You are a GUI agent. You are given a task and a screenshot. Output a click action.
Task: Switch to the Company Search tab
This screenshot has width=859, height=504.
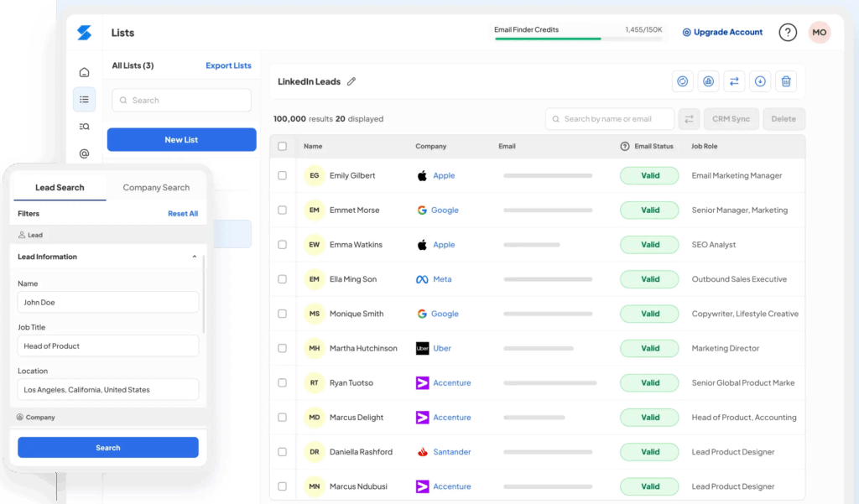click(156, 187)
